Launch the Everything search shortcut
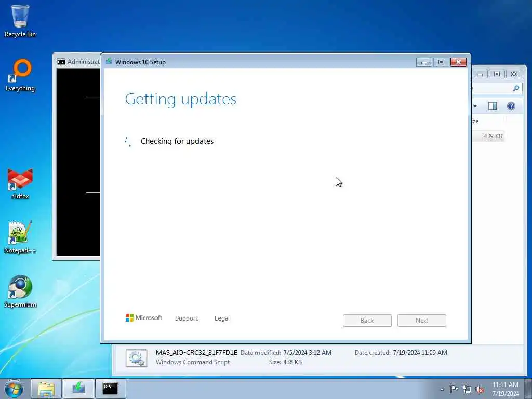 (x=20, y=75)
